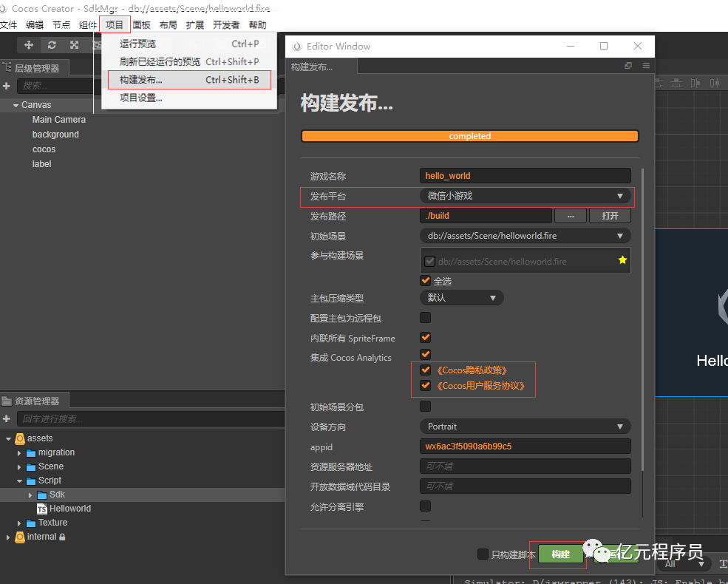
Task: Enable 允许分离引擎 checkbox
Action: [425, 506]
